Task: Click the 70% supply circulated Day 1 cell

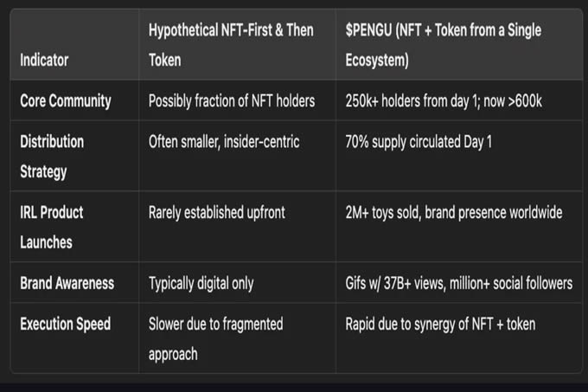Action: click(419, 141)
